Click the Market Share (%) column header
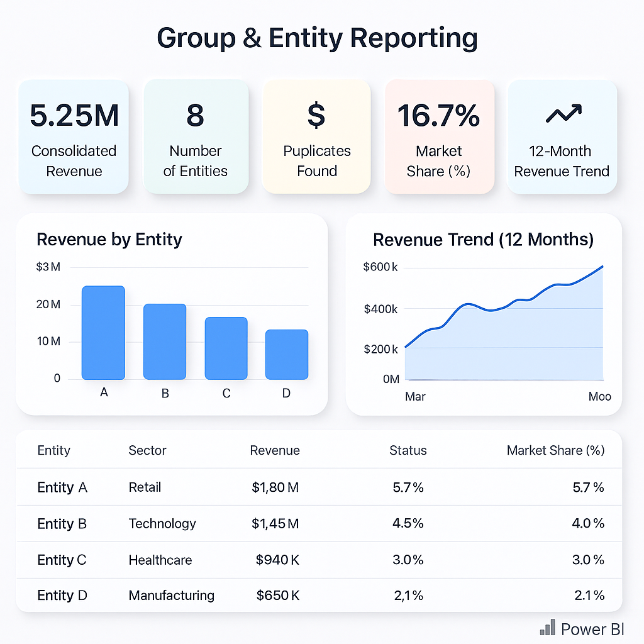Image resolution: width=644 pixels, height=644 pixels. tap(555, 450)
